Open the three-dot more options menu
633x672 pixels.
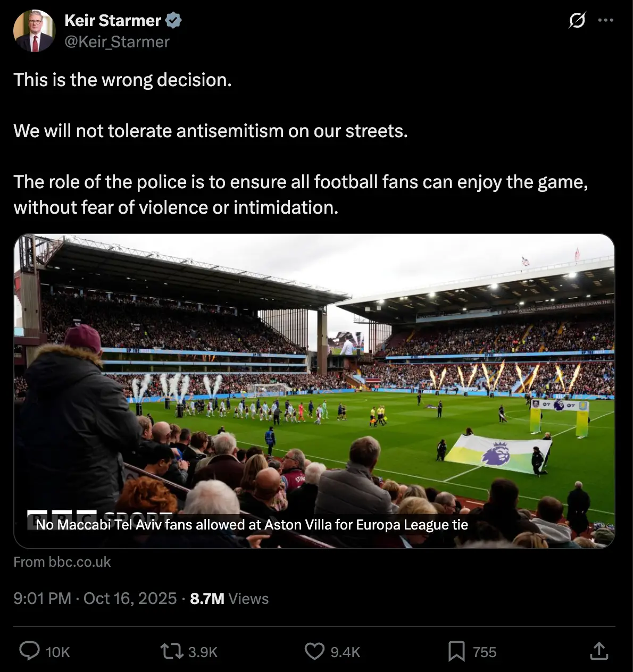pyautogui.click(x=605, y=20)
